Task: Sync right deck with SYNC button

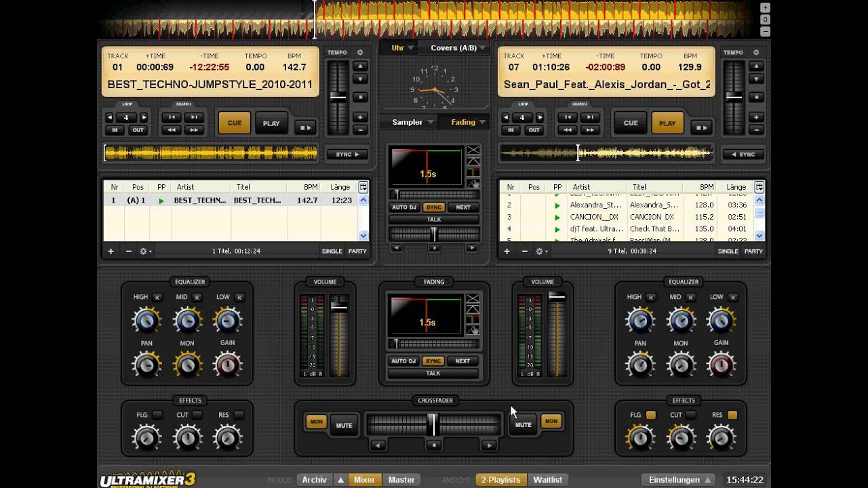Action: (x=743, y=155)
